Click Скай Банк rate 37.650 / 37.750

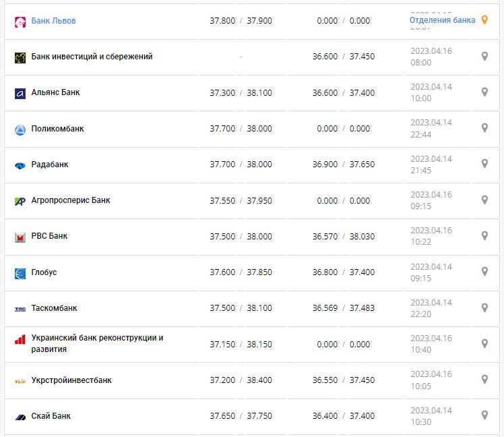pos(241,416)
